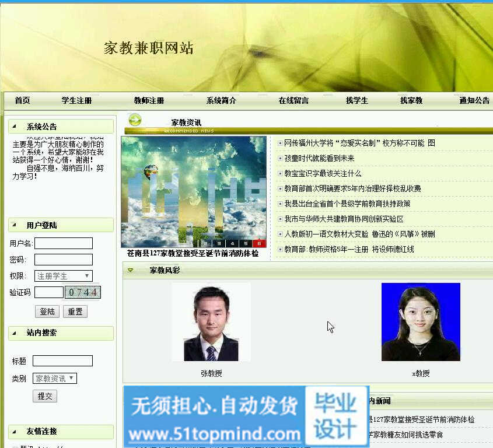Switch slideshow to slide 4
Screen dimensions: 493x448
point(232,243)
